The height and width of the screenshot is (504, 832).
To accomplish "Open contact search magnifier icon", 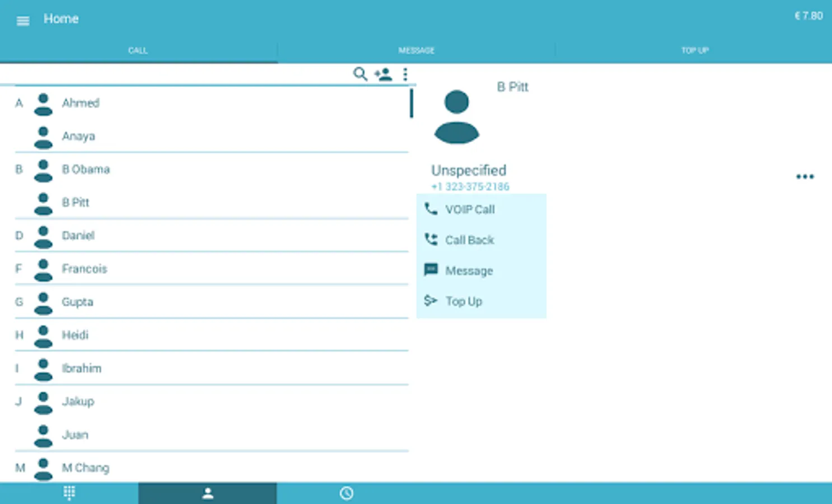I will 360,74.
